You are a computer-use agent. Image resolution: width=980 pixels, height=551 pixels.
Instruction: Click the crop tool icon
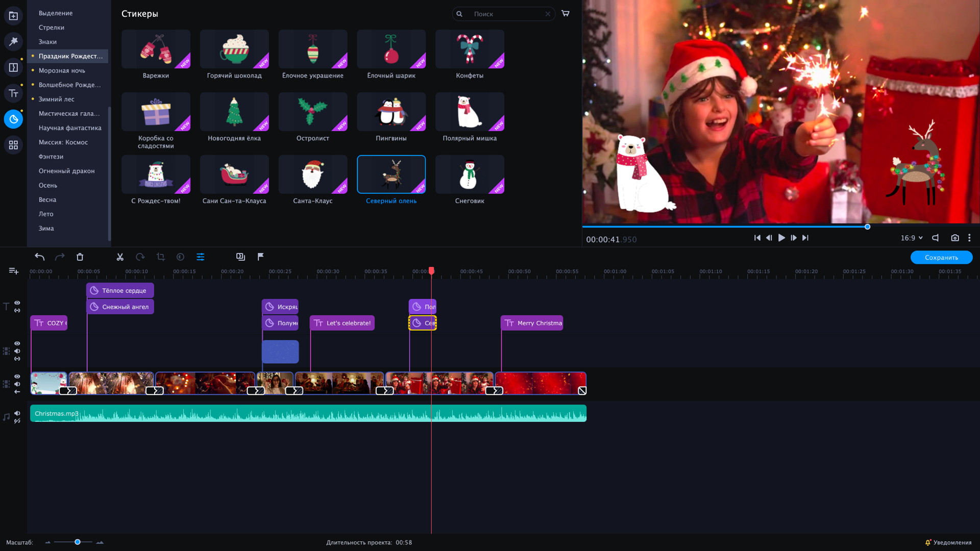click(161, 257)
